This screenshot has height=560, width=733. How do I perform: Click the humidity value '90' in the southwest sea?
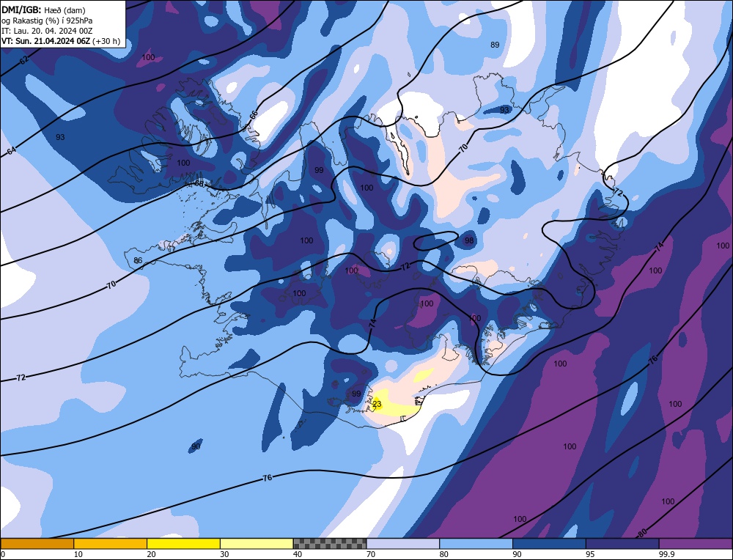[x=196, y=446]
